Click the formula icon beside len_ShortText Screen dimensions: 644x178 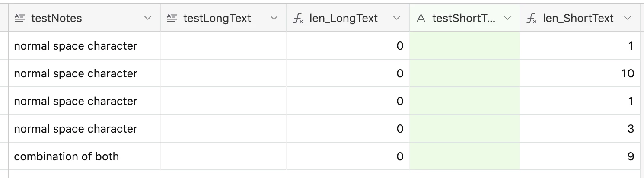tap(531, 18)
